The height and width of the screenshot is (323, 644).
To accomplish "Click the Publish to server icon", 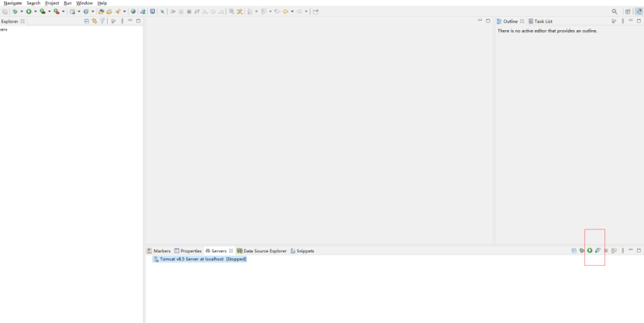I will pos(614,250).
